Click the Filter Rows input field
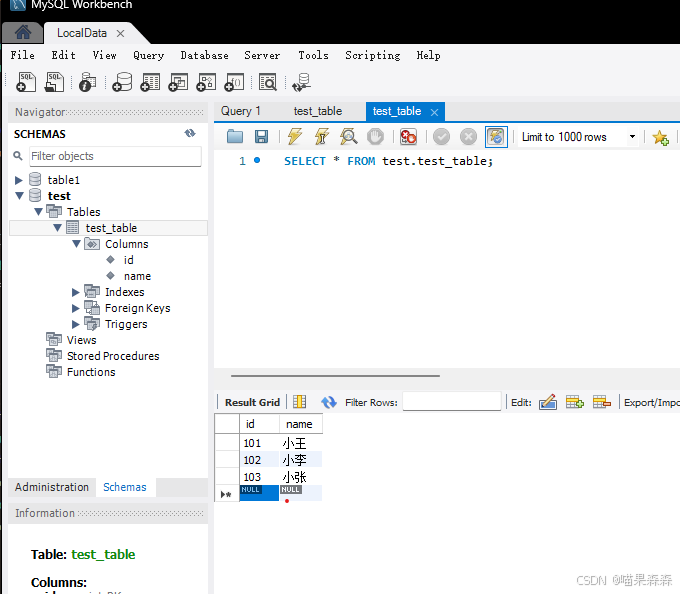The width and height of the screenshot is (680, 594). (451, 402)
